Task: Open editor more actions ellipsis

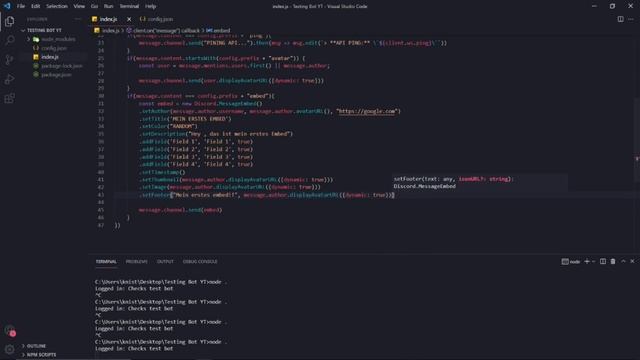Action: tap(631, 19)
